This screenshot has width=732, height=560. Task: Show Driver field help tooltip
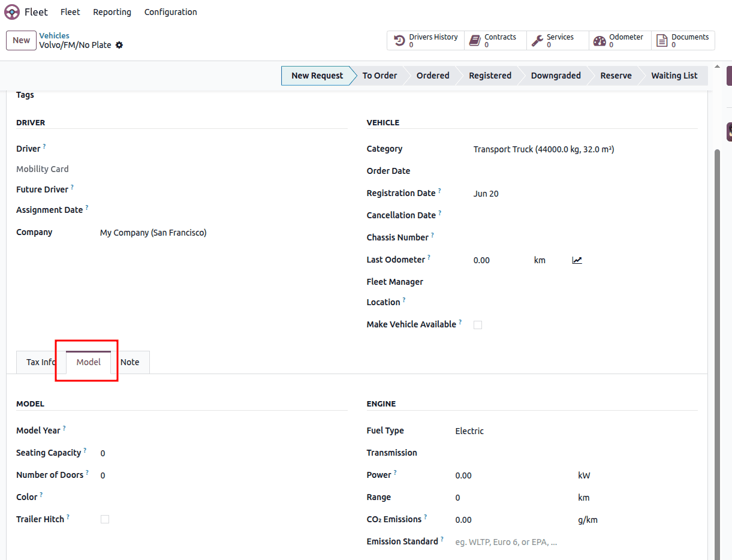[44, 146]
